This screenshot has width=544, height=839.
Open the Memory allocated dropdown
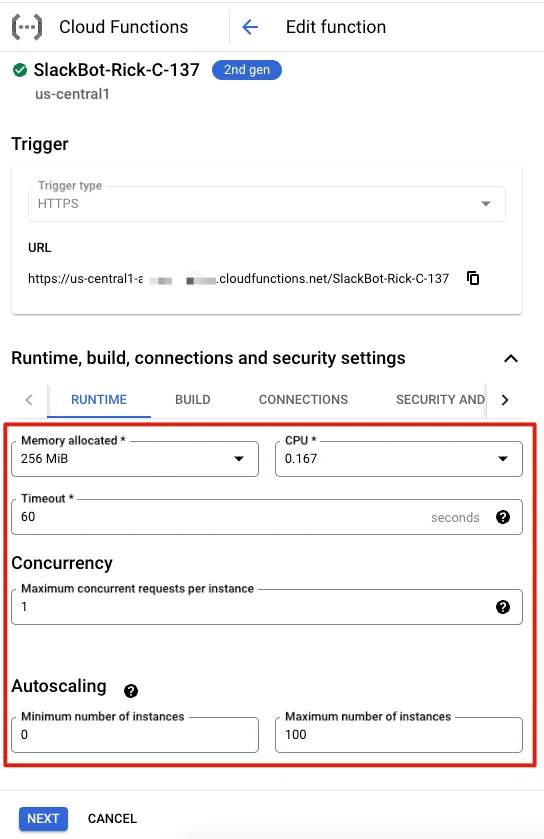[135, 459]
